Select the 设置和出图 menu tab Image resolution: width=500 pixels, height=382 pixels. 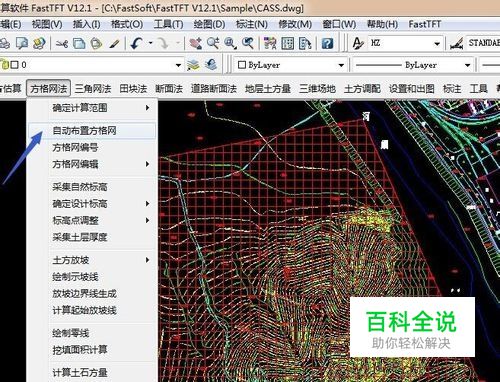[412, 88]
